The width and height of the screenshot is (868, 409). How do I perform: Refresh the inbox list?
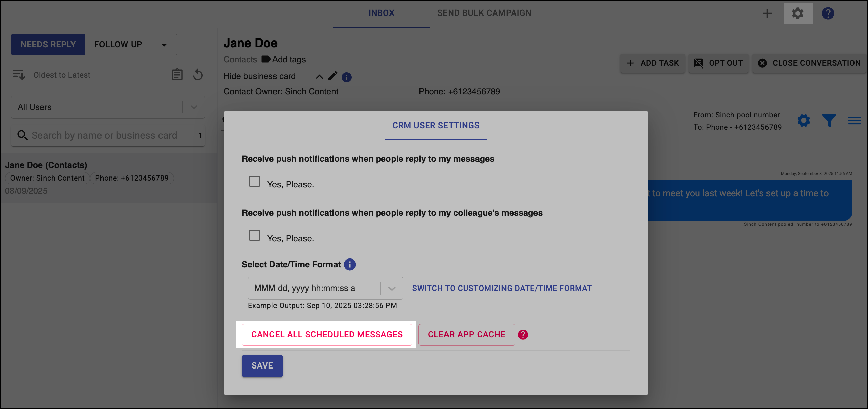tap(198, 75)
